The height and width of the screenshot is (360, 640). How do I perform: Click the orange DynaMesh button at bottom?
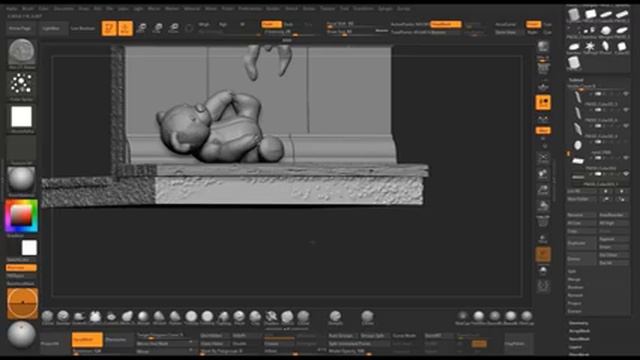(x=87, y=340)
